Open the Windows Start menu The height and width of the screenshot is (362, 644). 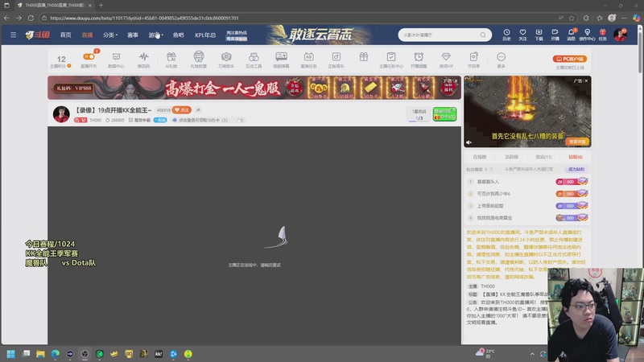(11, 354)
